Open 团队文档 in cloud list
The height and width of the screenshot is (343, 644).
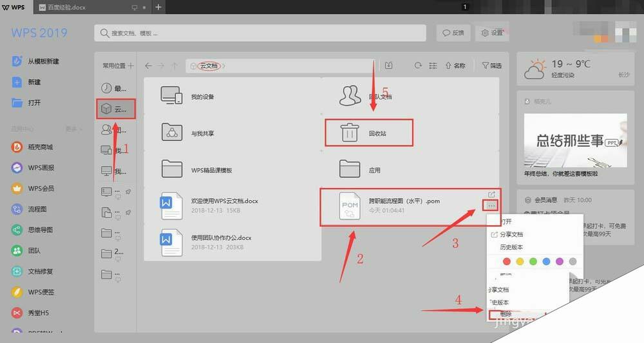pyautogui.click(x=410, y=97)
